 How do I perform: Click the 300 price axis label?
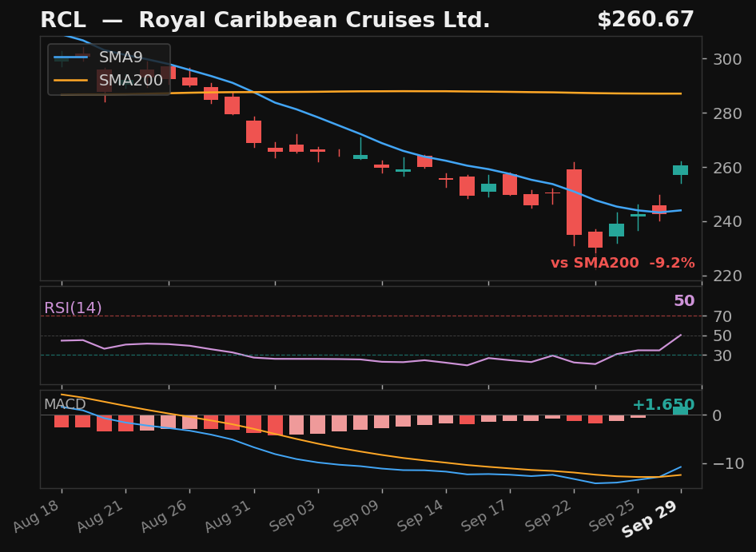[727, 59]
